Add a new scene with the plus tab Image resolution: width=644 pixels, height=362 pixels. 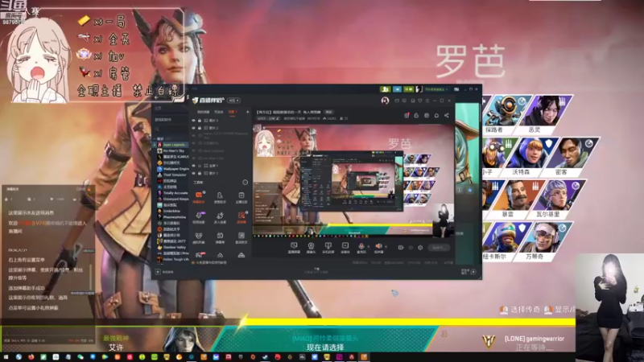click(x=247, y=112)
